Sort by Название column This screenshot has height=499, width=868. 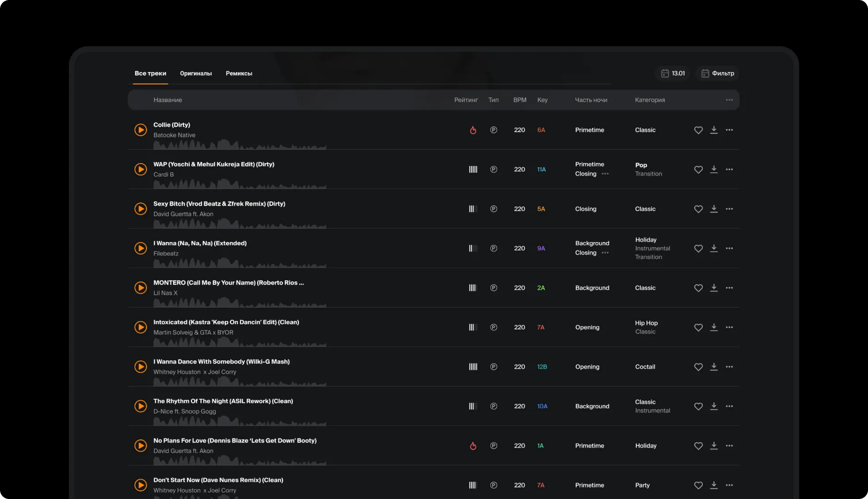tap(168, 100)
